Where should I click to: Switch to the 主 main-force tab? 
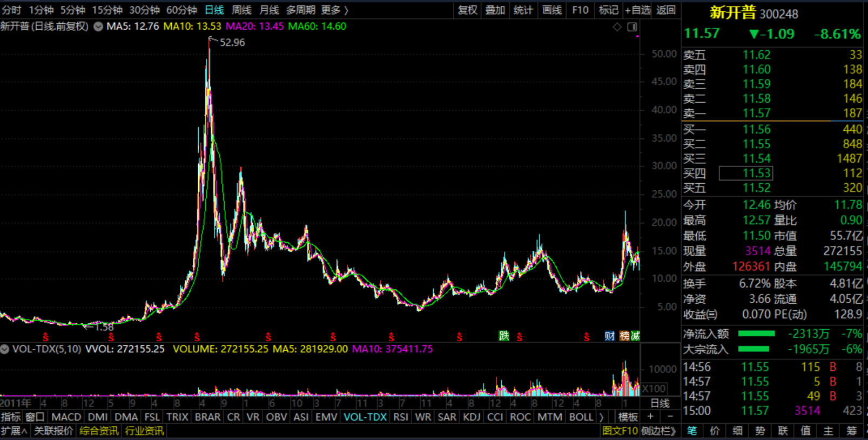[x=829, y=431]
